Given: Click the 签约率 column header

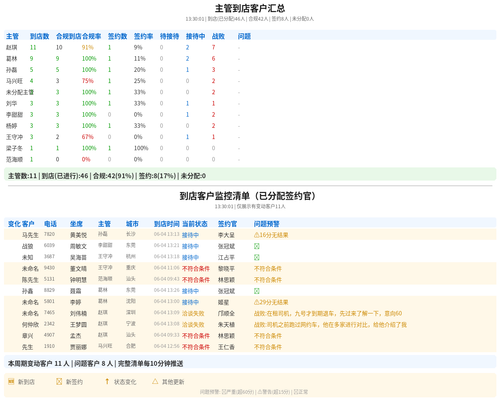Looking at the screenshot, I should click(143, 36).
